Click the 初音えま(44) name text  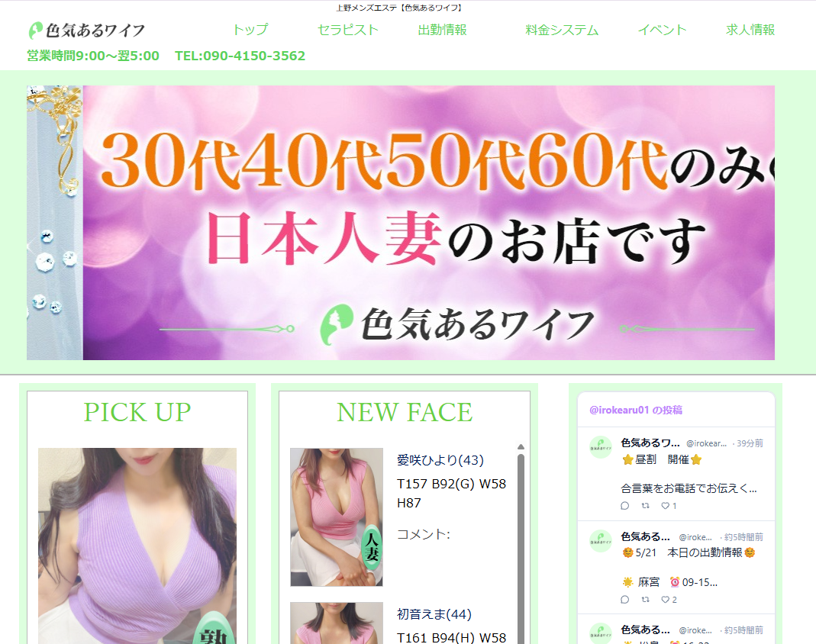(434, 613)
